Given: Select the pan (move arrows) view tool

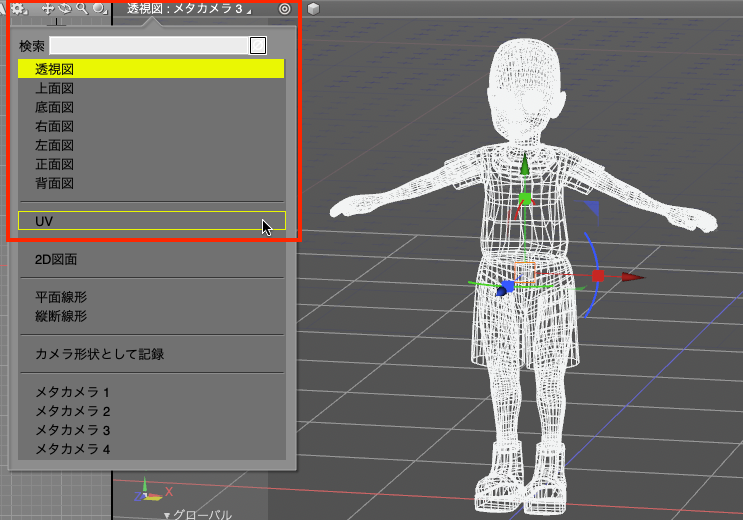Looking at the screenshot, I should pyautogui.click(x=47, y=8).
